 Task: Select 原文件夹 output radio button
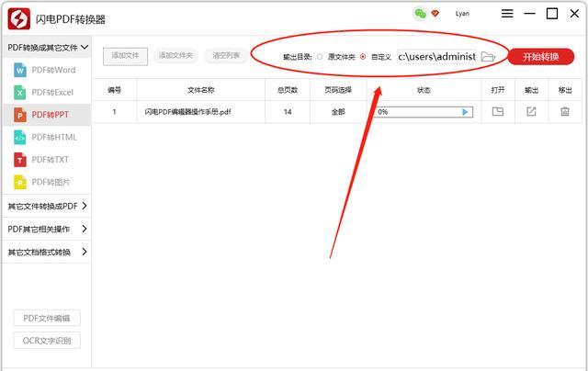[320, 57]
